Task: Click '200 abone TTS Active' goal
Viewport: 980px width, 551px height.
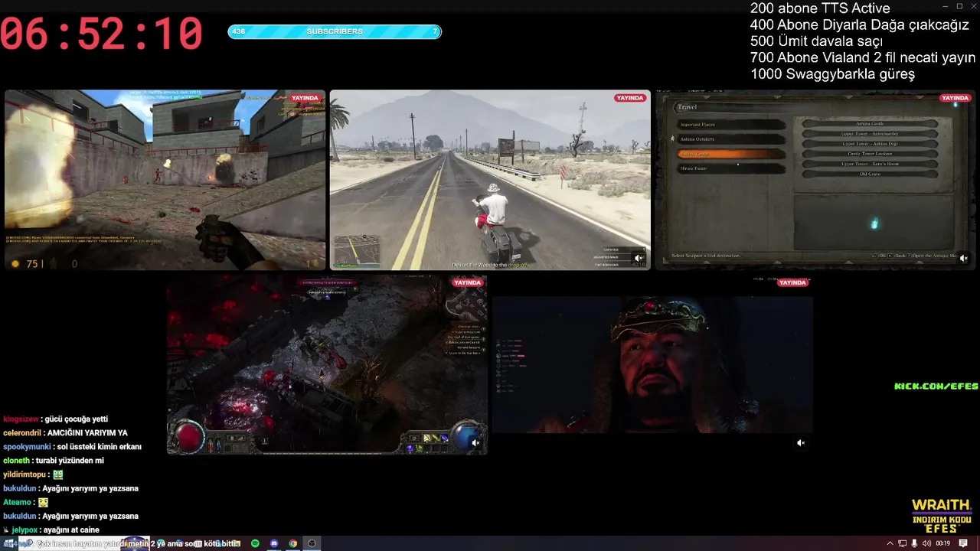Action: pyautogui.click(x=820, y=8)
